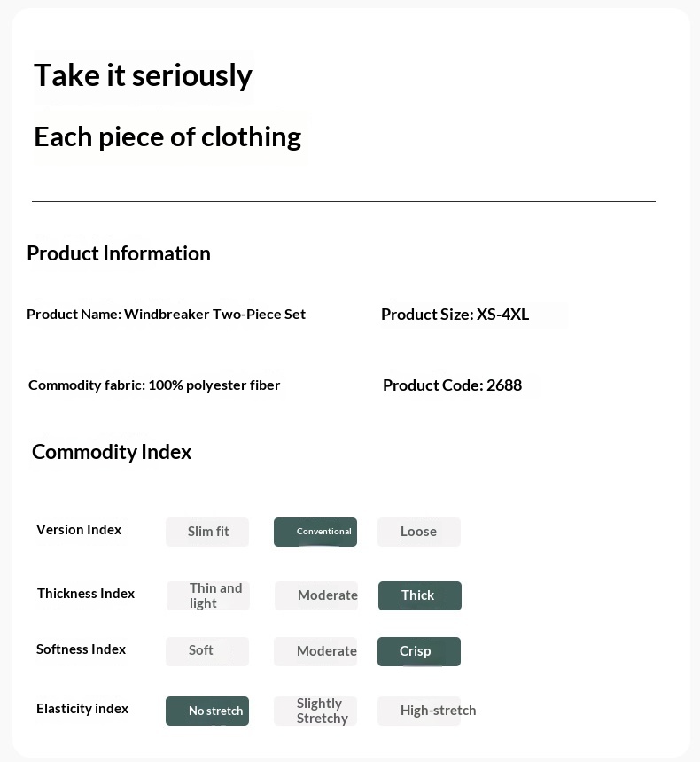Viewport: 700px width, 762px height.
Task: Choose Moderate in the Softness Index row
Action: click(x=315, y=651)
